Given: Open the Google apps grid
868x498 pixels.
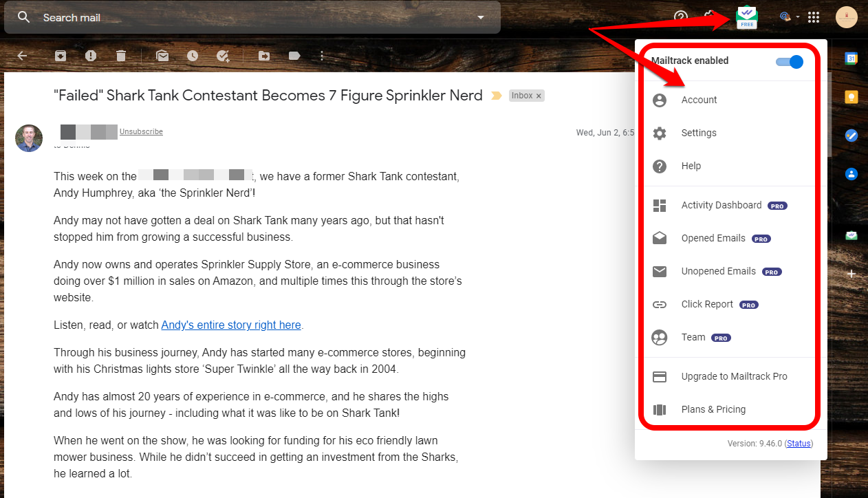Looking at the screenshot, I should pyautogui.click(x=814, y=17).
